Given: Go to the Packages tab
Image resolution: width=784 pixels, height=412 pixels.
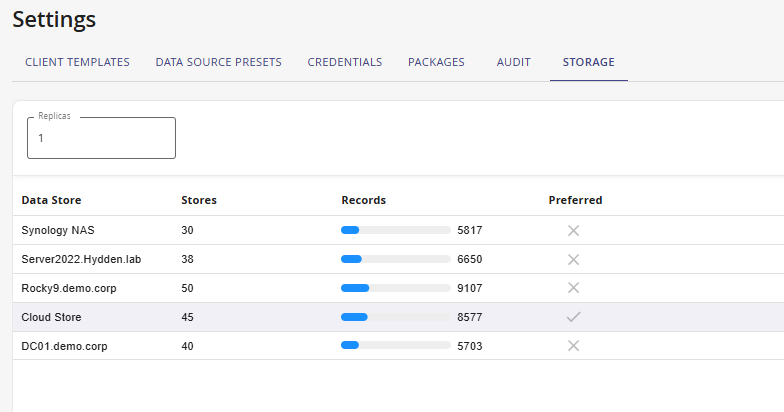Looking at the screenshot, I should click(x=436, y=62).
